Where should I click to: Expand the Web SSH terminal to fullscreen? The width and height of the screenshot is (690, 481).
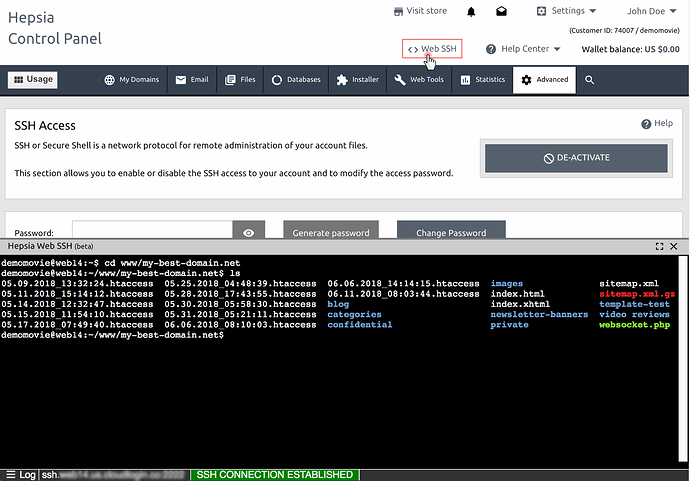(659, 245)
